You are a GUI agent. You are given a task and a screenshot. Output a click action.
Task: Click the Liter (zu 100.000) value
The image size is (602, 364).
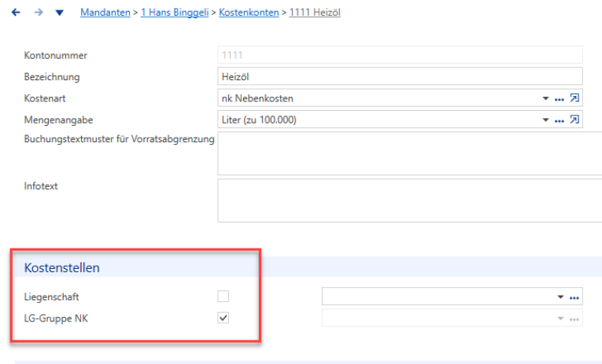(x=259, y=120)
